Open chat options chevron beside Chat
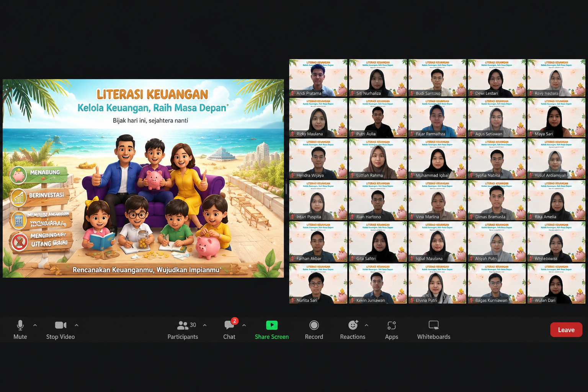The image size is (588, 392). coord(244,325)
